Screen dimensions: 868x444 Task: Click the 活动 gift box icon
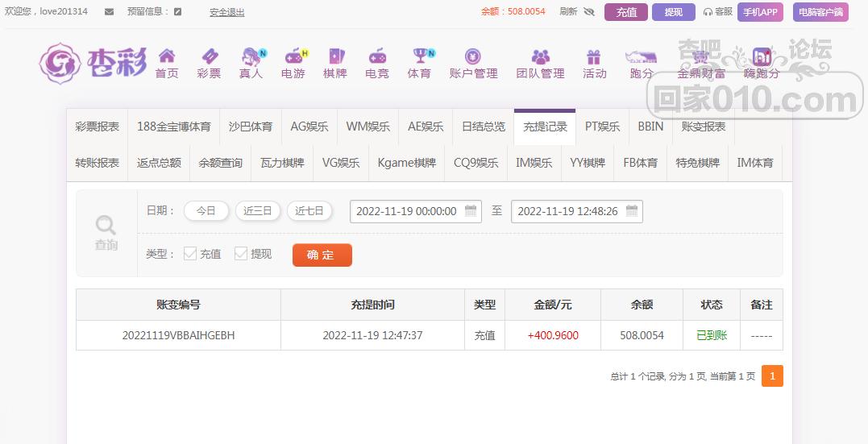coord(594,56)
